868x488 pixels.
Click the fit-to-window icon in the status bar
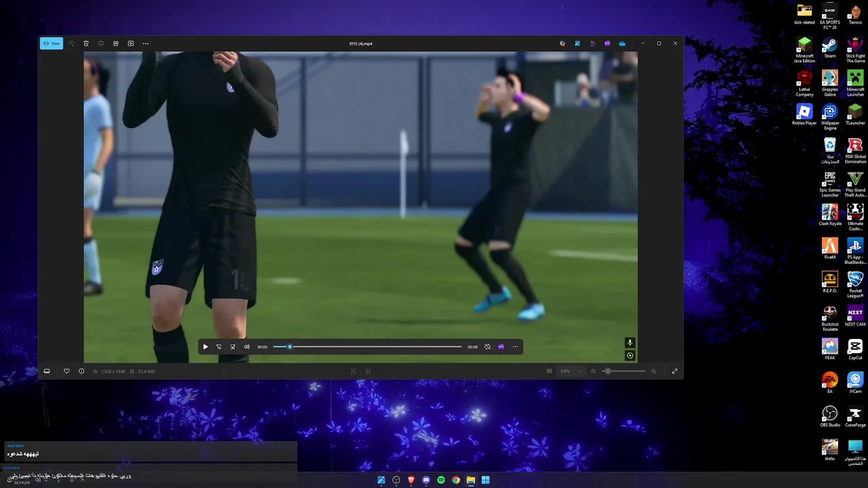(x=353, y=371)
